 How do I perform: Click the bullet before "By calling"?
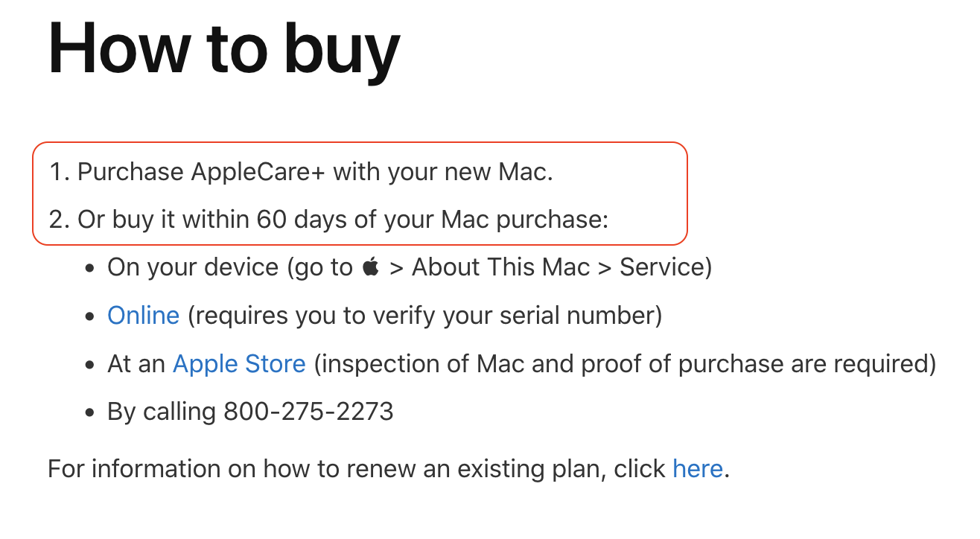coord(90,412)
